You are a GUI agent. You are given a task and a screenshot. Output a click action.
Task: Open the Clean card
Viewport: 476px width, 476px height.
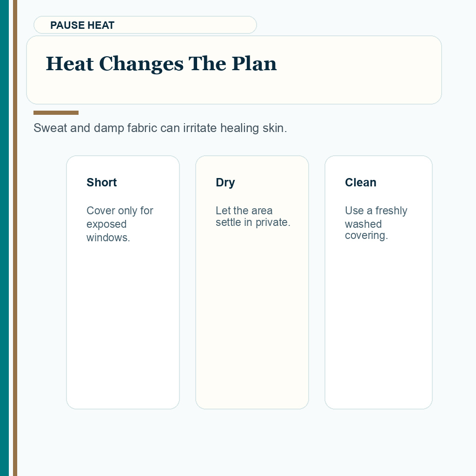pos(378,282)
